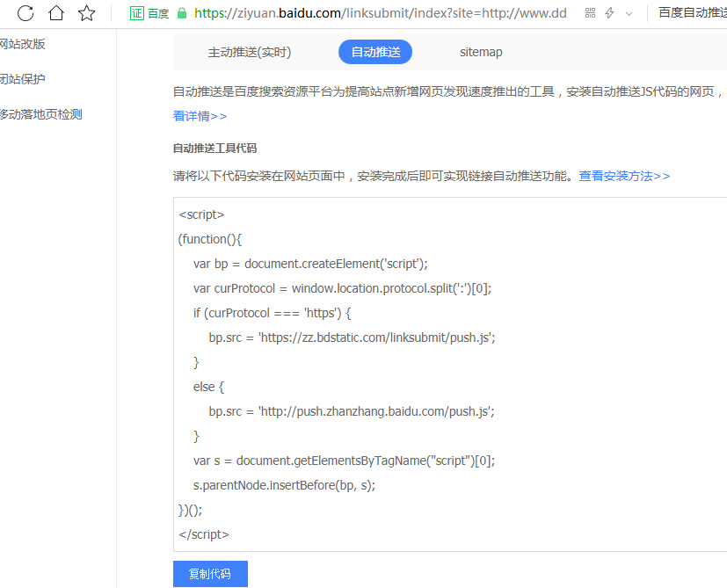The image size is (727, 588).
Task: Click the lightning speed-mode icon
Action: [610, 13]
